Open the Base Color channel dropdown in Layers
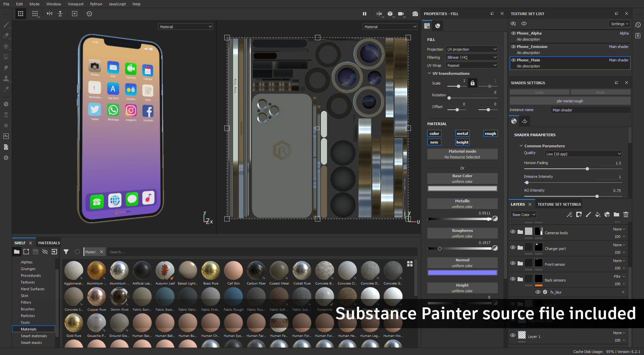The width and height of the screenshot is (644, 355). point(524,215)
